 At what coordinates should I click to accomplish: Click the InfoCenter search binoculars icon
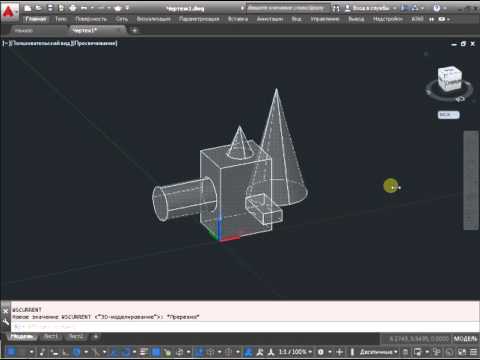click(336, 8)
